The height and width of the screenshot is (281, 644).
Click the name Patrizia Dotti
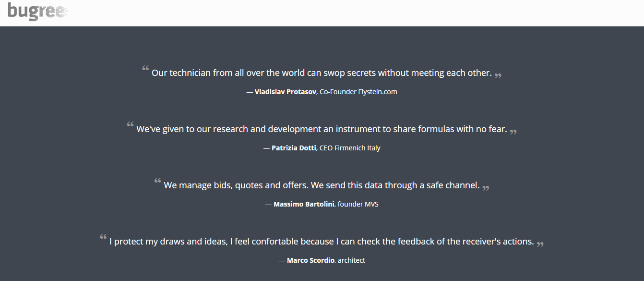point(294,148)
